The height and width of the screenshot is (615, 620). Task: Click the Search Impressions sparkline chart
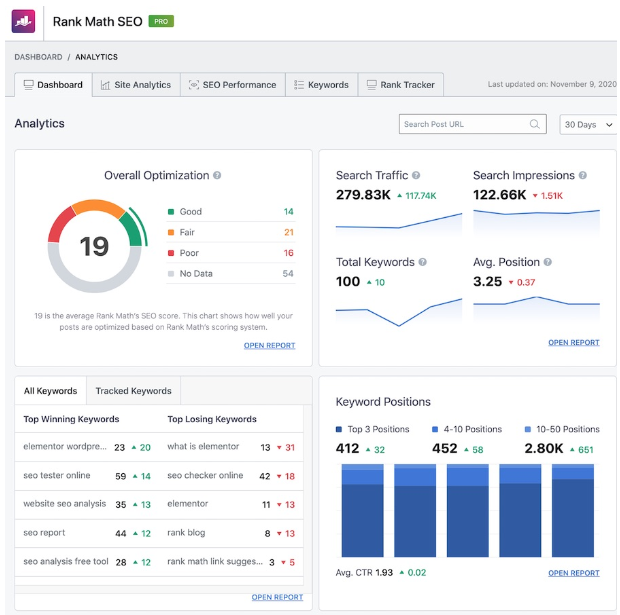click(x=537, y=223)
